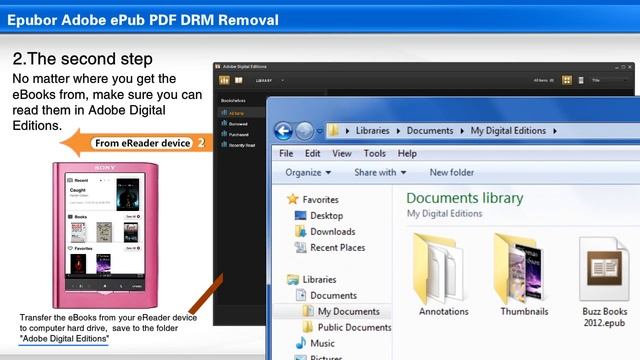Click the Sony eReader device image
Screen dimensions: 640x360
pos(105,236)
